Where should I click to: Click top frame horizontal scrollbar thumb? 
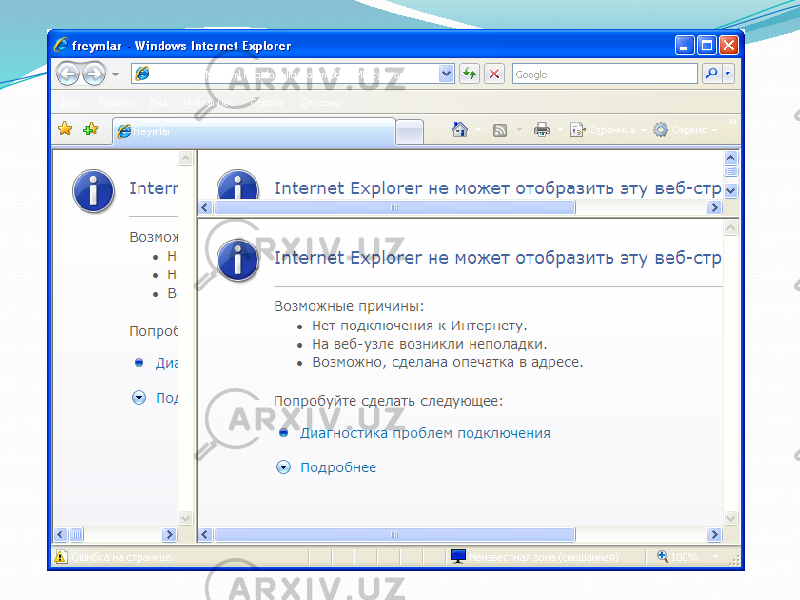pos(395,207)
